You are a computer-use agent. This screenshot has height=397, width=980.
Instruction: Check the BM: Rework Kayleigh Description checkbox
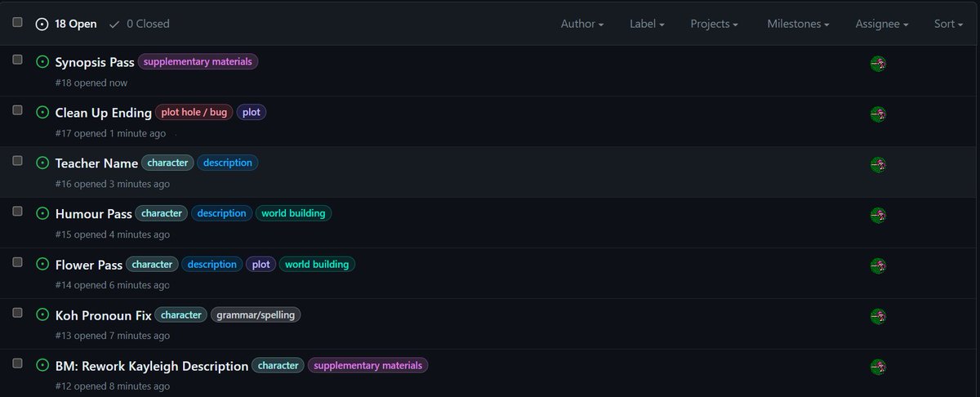17,364
